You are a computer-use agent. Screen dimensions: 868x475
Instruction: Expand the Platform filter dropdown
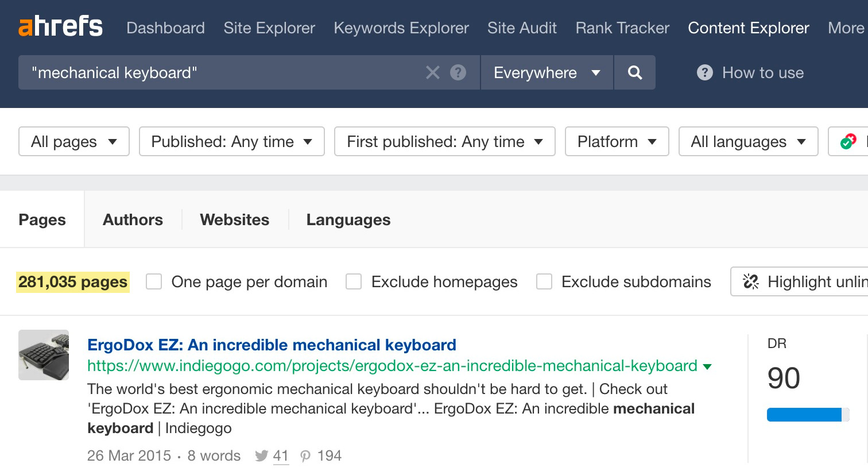[617, 141]
